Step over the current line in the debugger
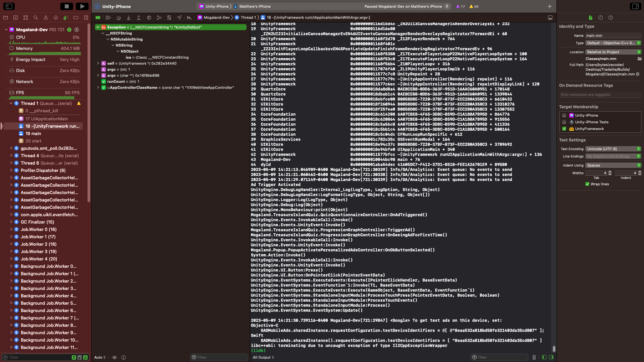This screenshot has height=362, width=644. 118,17
